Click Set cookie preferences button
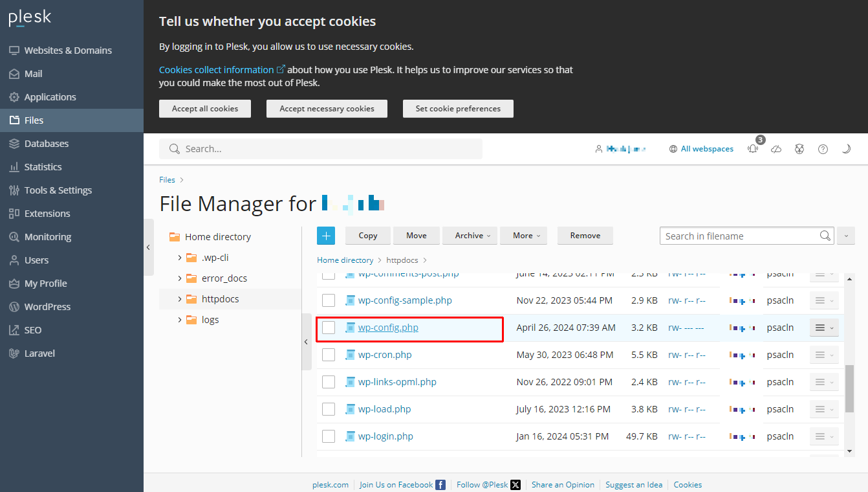The height and width of the screenshot is (492, 868). click(x=458, y=109)
